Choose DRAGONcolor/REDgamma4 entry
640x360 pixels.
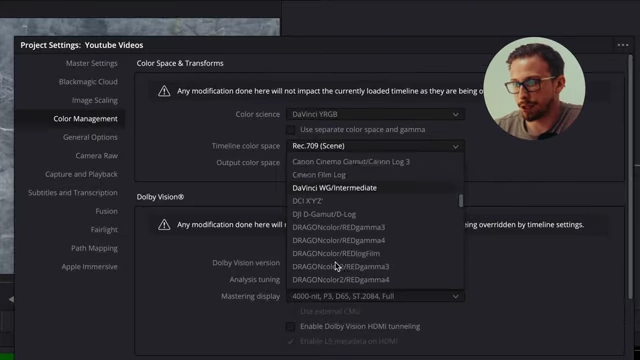(x=339, y=240)
